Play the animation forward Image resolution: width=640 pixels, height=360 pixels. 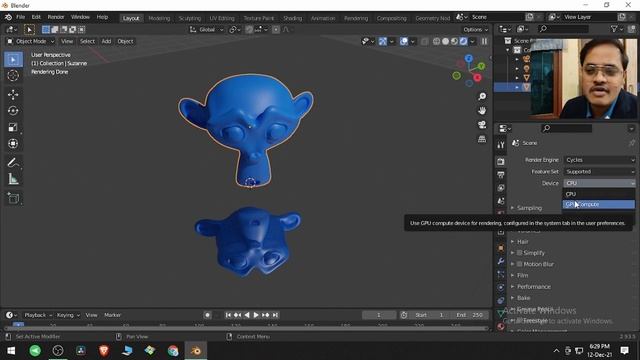pos(256,315)
